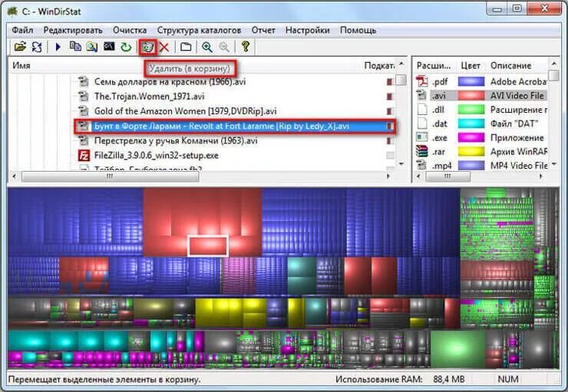
Task: Click the .dat file type icon
Action: 422,124
